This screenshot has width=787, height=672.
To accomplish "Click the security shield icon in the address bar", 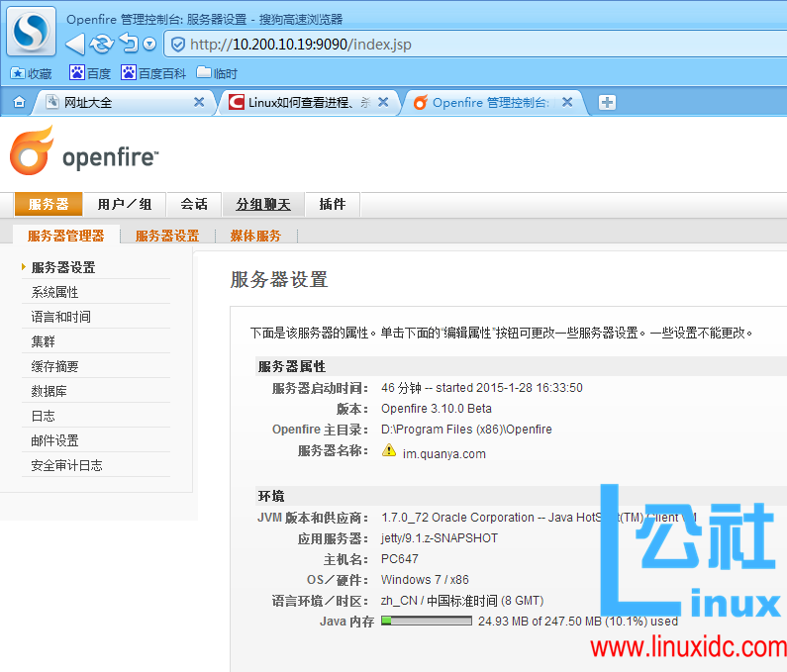I will point(177,45).
